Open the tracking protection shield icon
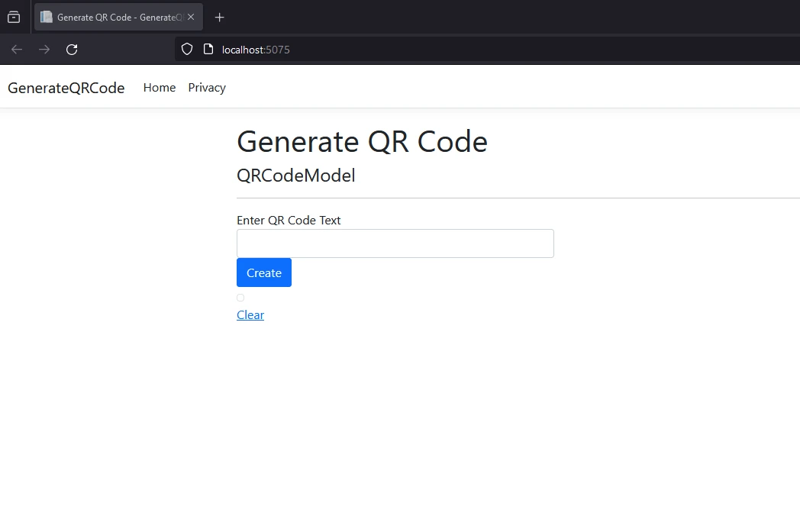This screenshot has height=532, width=800. (x=186, y=50)
